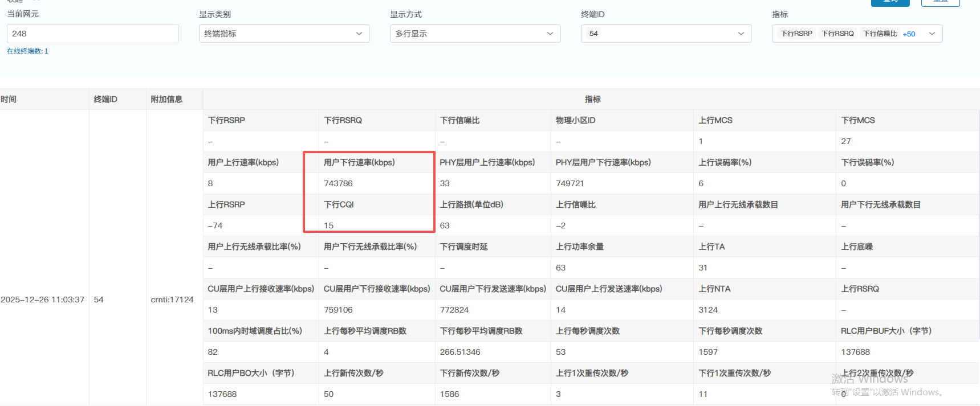Select the 下行信噪比 tag in 指标 field
The width and height of the screenshot is (980, 406).
click(x=880, y=34)
